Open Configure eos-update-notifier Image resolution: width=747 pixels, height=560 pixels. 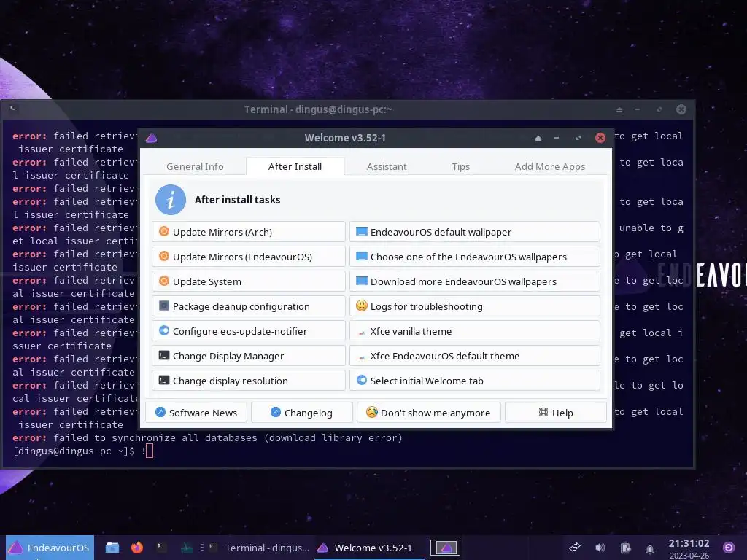click(x=249, y=331)
